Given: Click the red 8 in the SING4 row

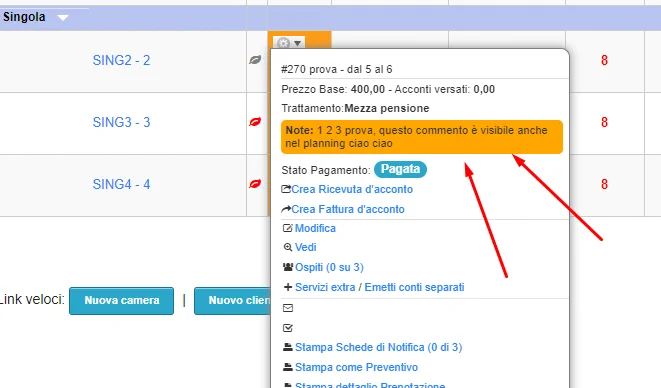Looking at the screenshot, I should (605, 184).
